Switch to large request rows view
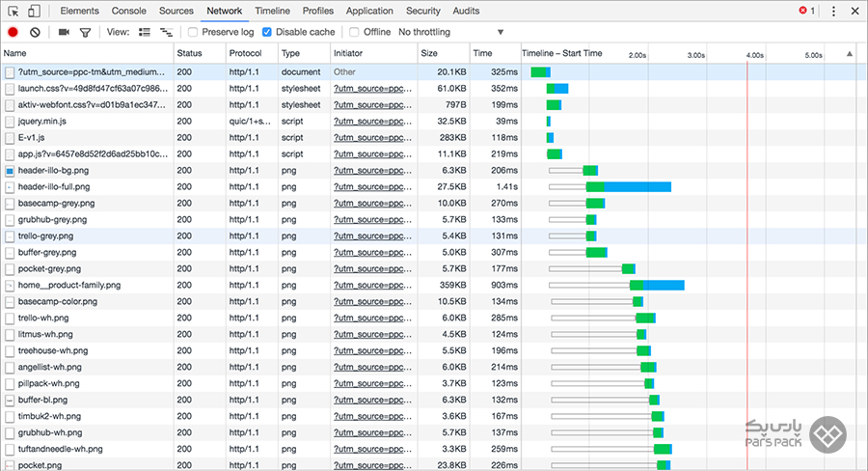This screenshot has height=471, width=868. tap(145, 32)
